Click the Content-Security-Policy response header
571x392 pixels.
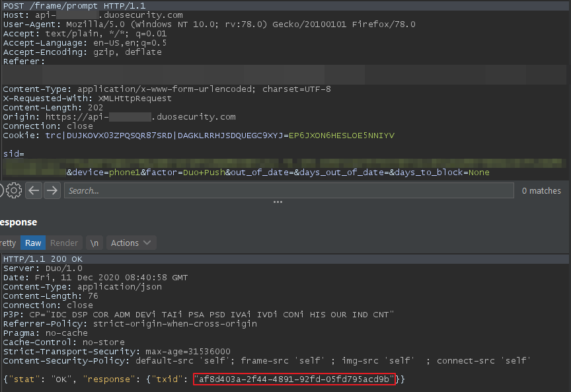tap(66, 360)
